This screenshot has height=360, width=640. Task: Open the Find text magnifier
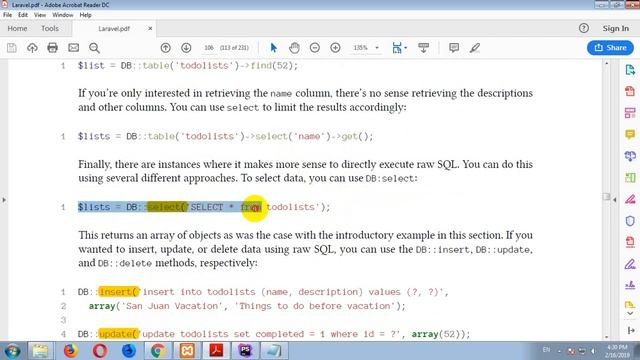pyautogui.click(x=94, y=48)
